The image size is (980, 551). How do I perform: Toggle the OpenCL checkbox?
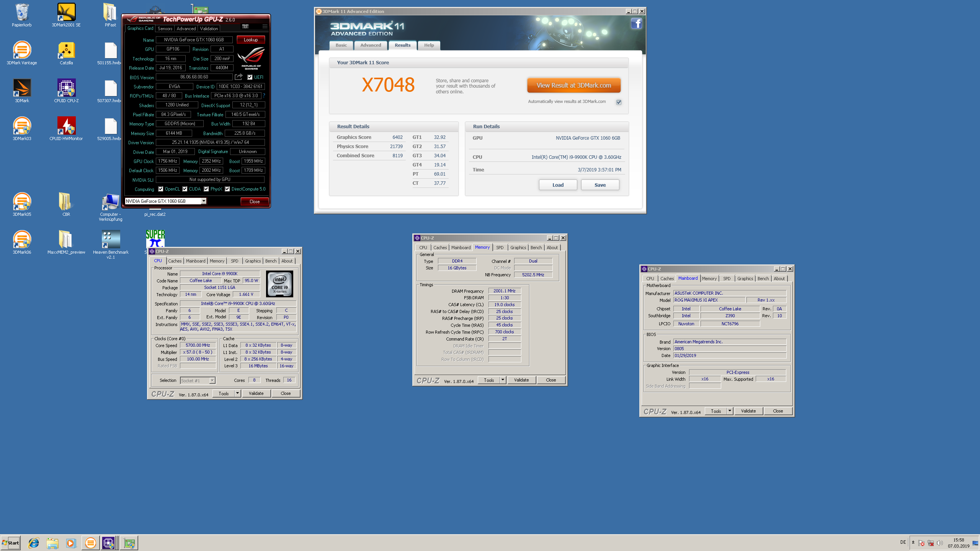click(x=161, y=189)
